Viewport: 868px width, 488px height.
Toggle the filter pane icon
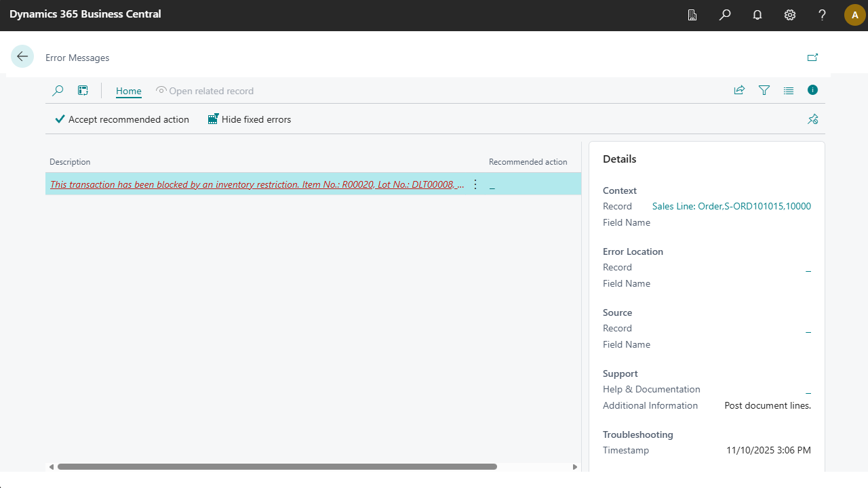point(764,90)
